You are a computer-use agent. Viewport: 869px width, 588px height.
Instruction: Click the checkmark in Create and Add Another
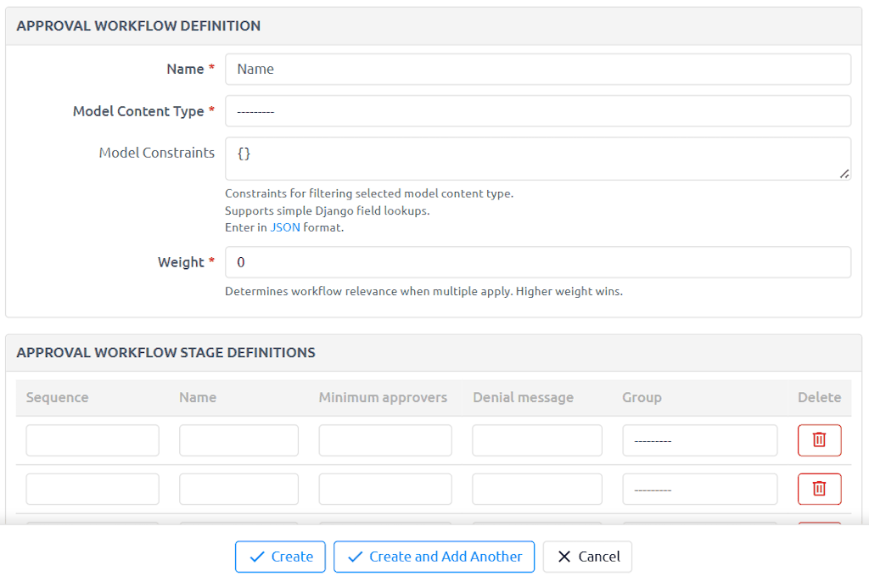(357, 557)
